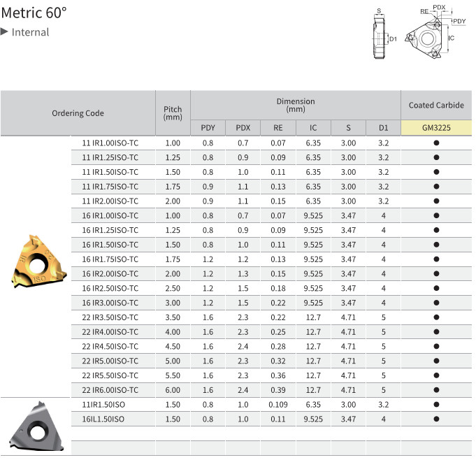Viewport: 476px width, 460px height.
Task: Click the Metric 60° title
Action: pyautogui.click(x=34, y=13)
